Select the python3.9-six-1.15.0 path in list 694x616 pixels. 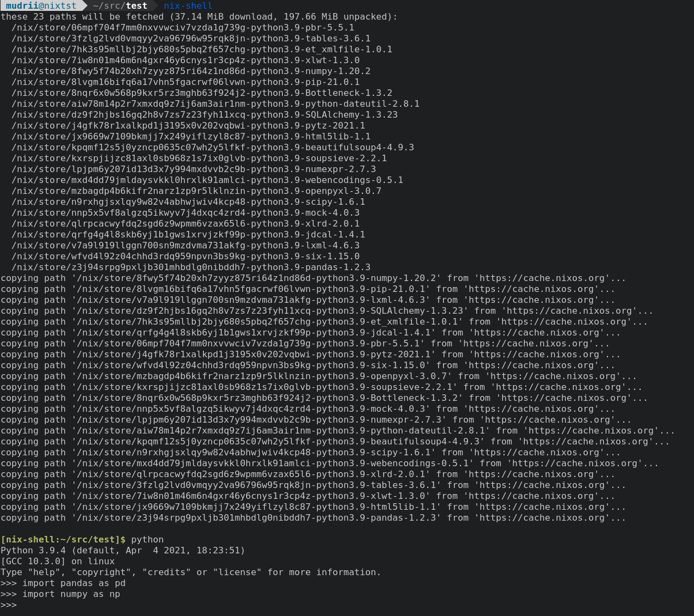(x=186, y=256)
